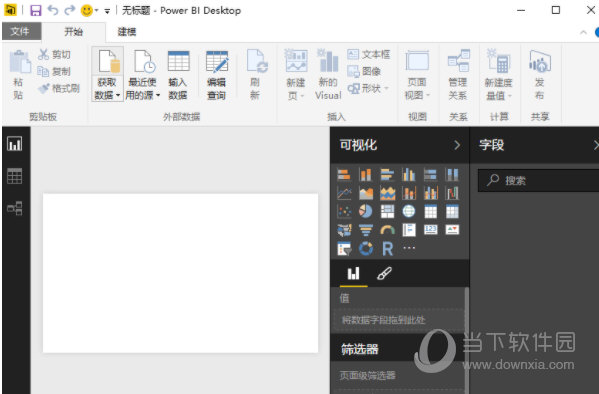This screenshot has width=599, height=394.
Task: Select the area chart visual
Action: (x=366, y=193)
